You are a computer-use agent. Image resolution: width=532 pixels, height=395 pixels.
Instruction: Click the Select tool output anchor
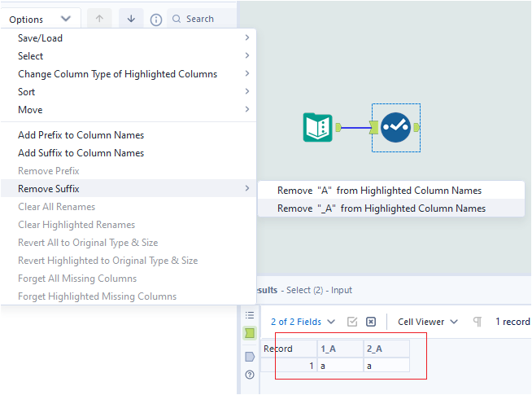(x=416, y=127)
